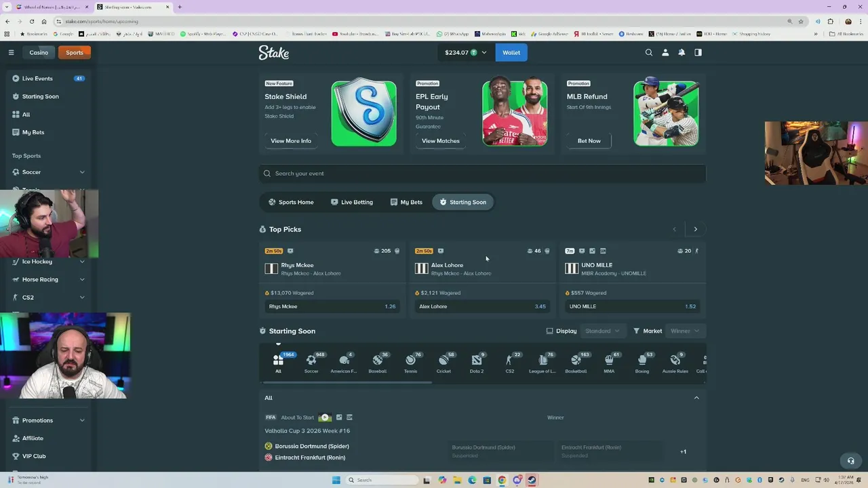Open Live Events in the sidebar

(49, 79)
